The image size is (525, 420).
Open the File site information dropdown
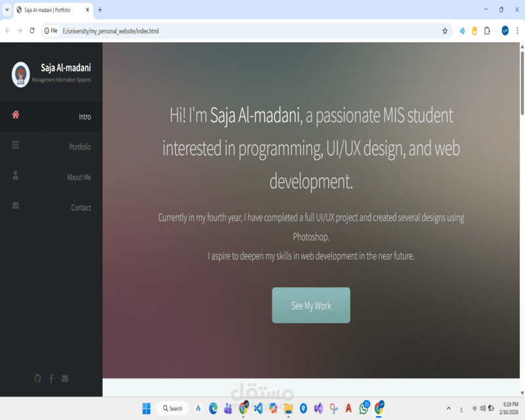(x=51, y=30)
